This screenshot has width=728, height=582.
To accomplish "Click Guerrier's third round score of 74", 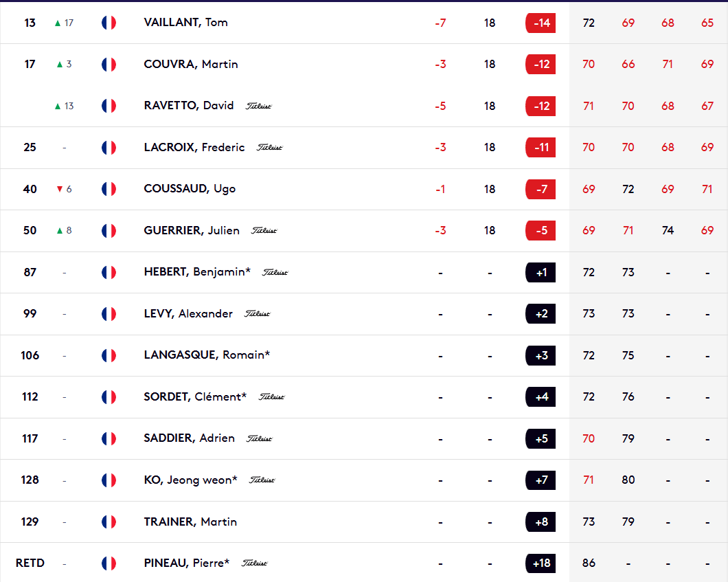I will click(x=668, y=231).
